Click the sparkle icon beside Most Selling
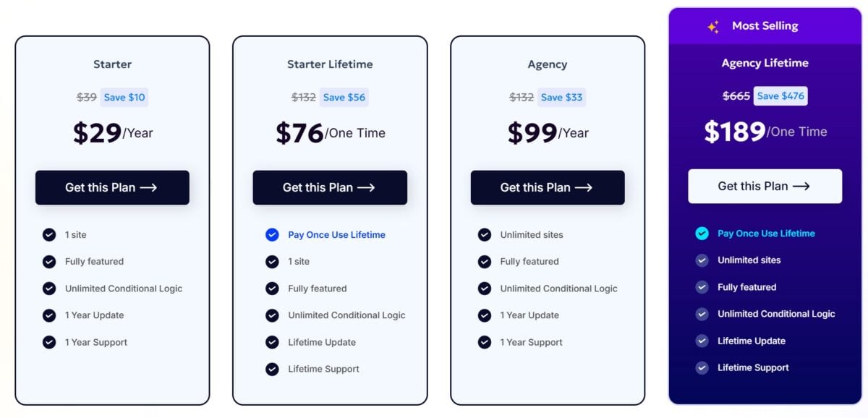The image size is (868, 418). point(713,27)
